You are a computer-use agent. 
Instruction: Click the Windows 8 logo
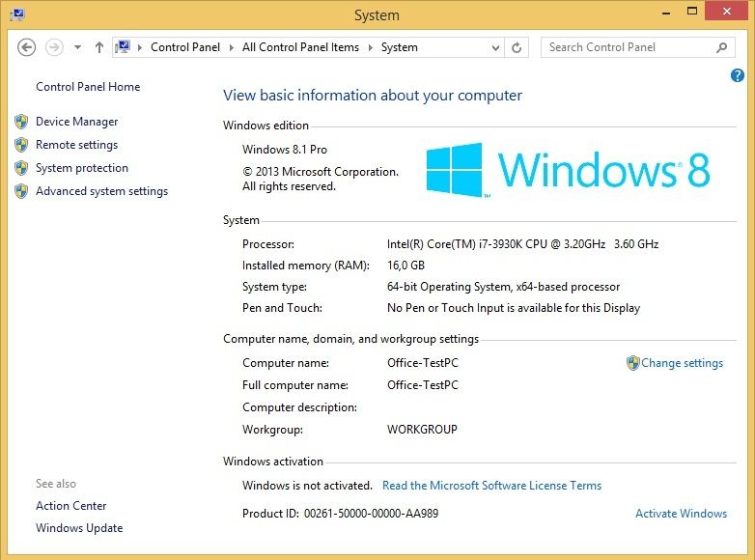tap(568, 170)
